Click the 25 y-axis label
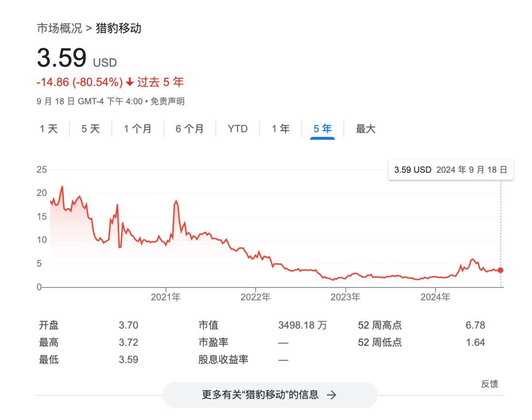The height and width of the screenshot is (420, 532). (42, 170)
